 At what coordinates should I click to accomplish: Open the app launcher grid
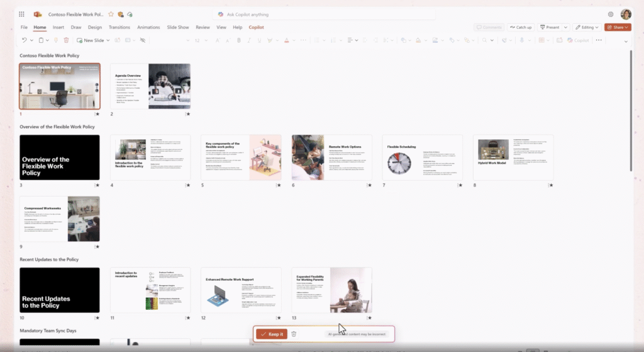(x=21, y=14)
